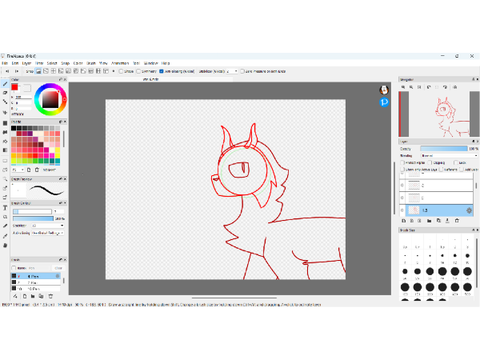
Task: Adjust the layer Opacity slider
Action: click(x=444, y=149)
